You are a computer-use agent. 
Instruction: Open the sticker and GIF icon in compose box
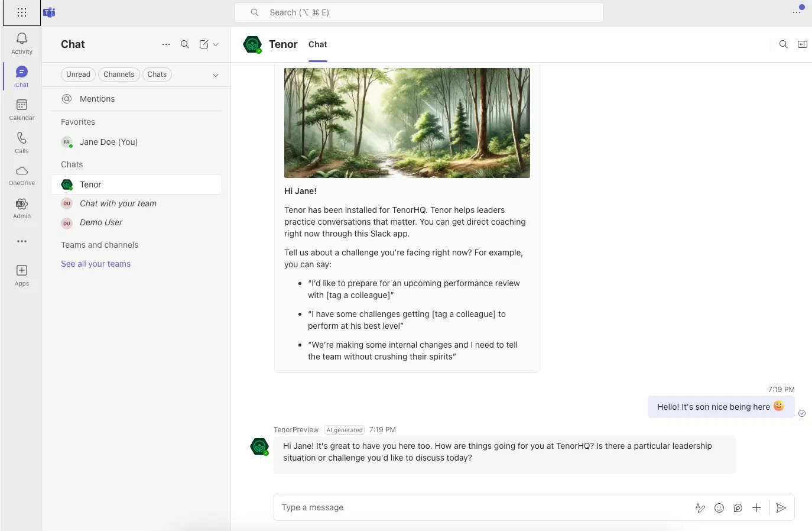pyautogui.click(x=738, y=508)
